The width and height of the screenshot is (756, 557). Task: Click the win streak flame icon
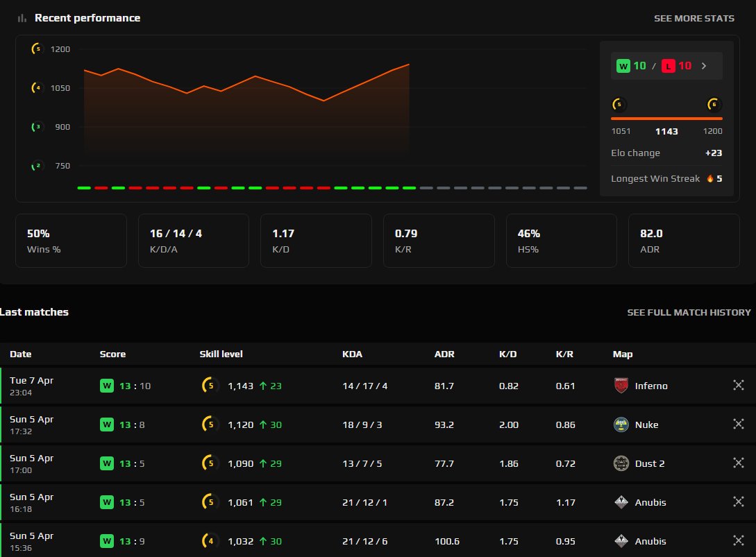[709, 178]
